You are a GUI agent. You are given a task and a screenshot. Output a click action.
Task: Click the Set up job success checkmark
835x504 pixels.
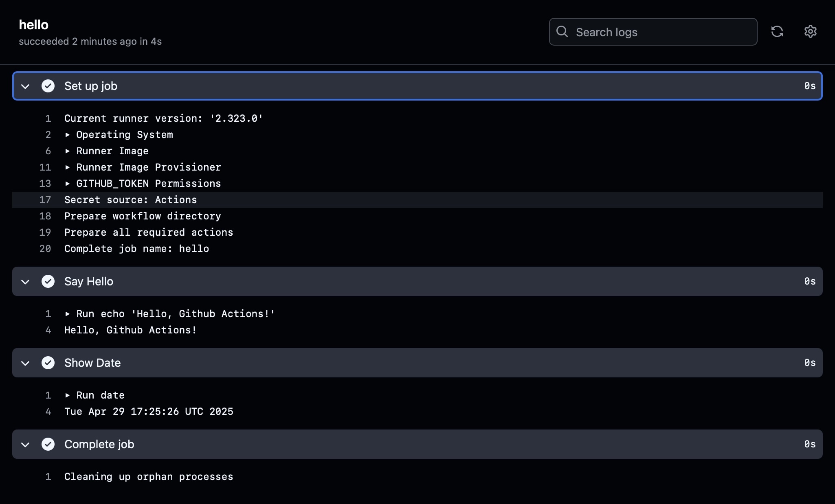[x=48, y=86]
